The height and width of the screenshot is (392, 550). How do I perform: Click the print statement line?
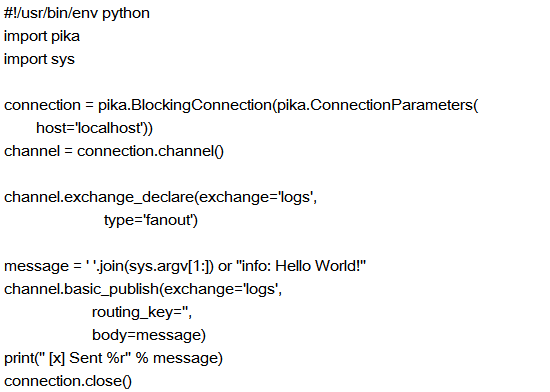[113, 358]
